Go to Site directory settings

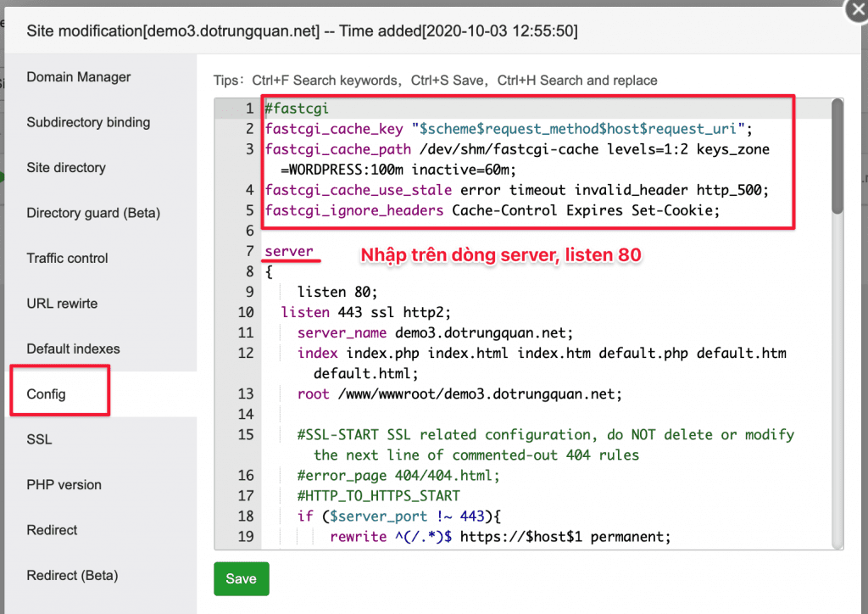[x=66, y=168]
